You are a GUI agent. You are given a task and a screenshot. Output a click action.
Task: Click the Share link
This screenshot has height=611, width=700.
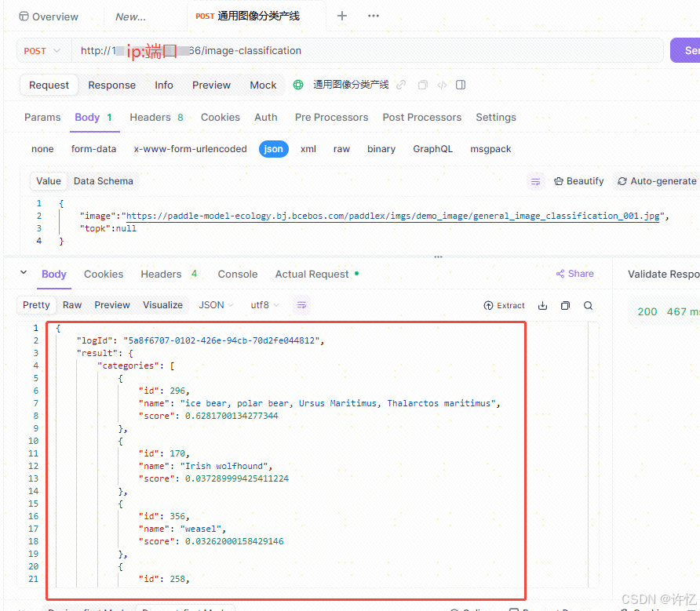(574, 274)
